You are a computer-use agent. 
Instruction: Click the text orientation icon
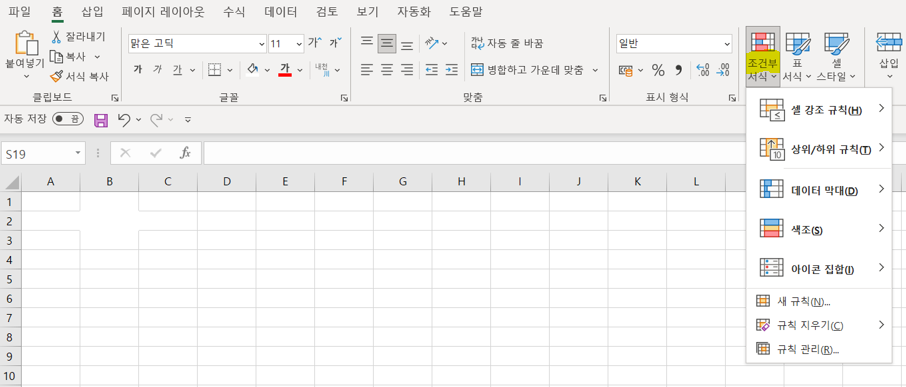(431, 43)
